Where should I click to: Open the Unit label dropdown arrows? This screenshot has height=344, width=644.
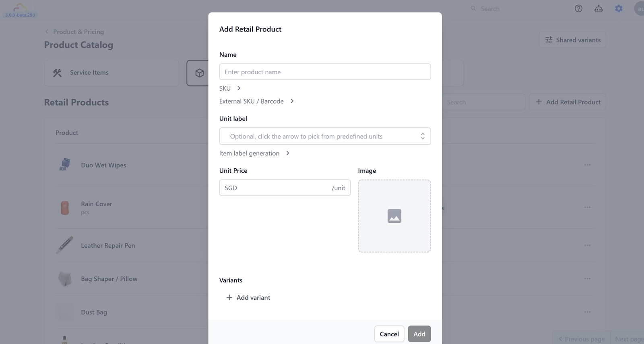(x=423, y=136)
